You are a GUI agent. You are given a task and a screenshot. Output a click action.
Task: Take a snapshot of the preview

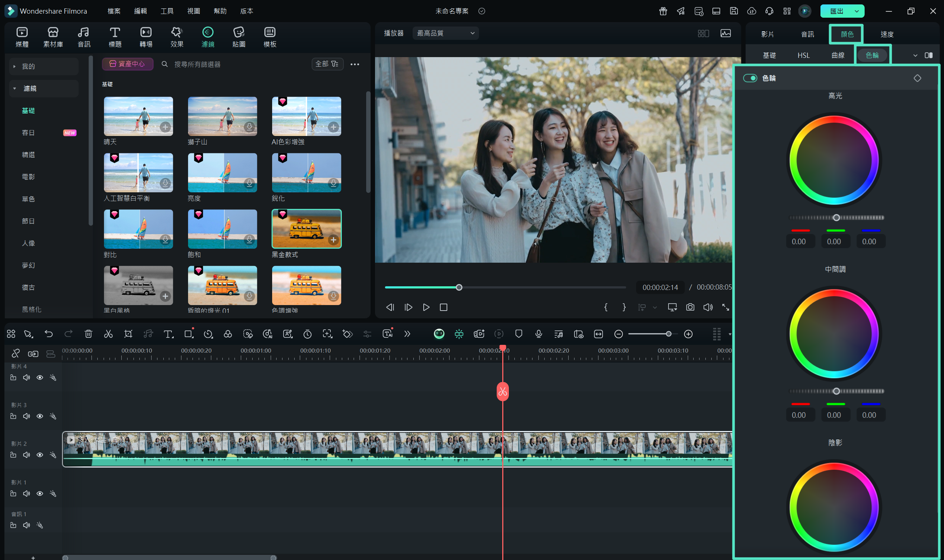point(690,307)
